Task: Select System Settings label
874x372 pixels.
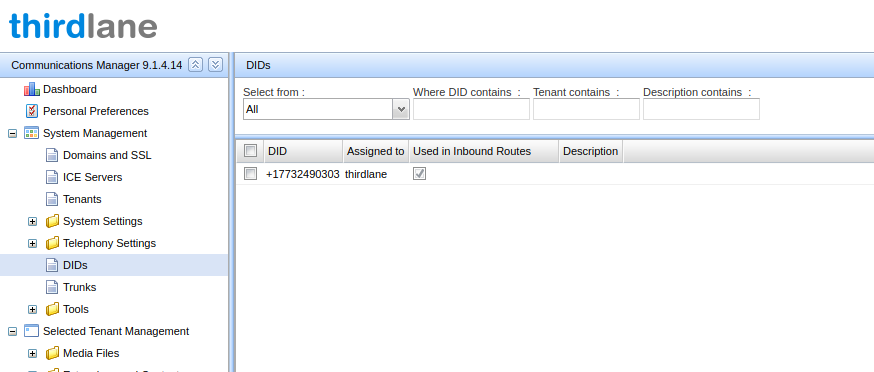Action: [103, 221]
